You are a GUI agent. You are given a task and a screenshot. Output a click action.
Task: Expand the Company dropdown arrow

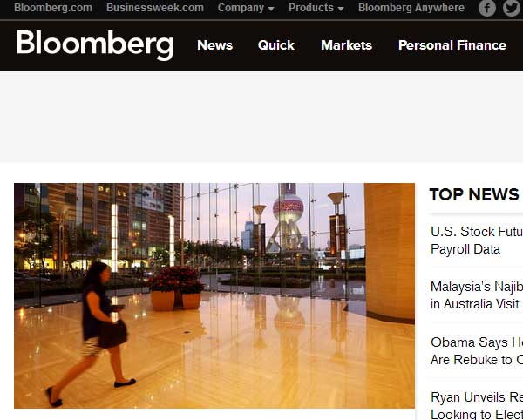[x=271, y=9]
